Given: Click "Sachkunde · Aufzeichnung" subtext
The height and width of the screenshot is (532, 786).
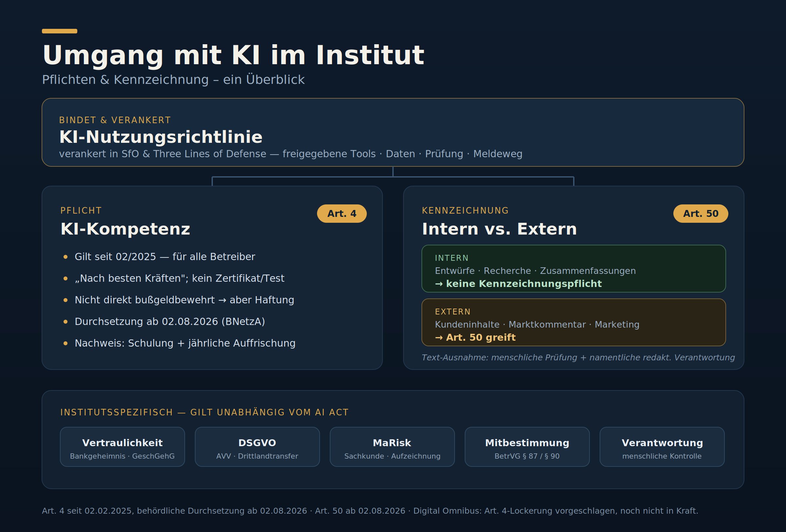Looking at the screenshot, I should pyautogui.click(x=392, y=456).
